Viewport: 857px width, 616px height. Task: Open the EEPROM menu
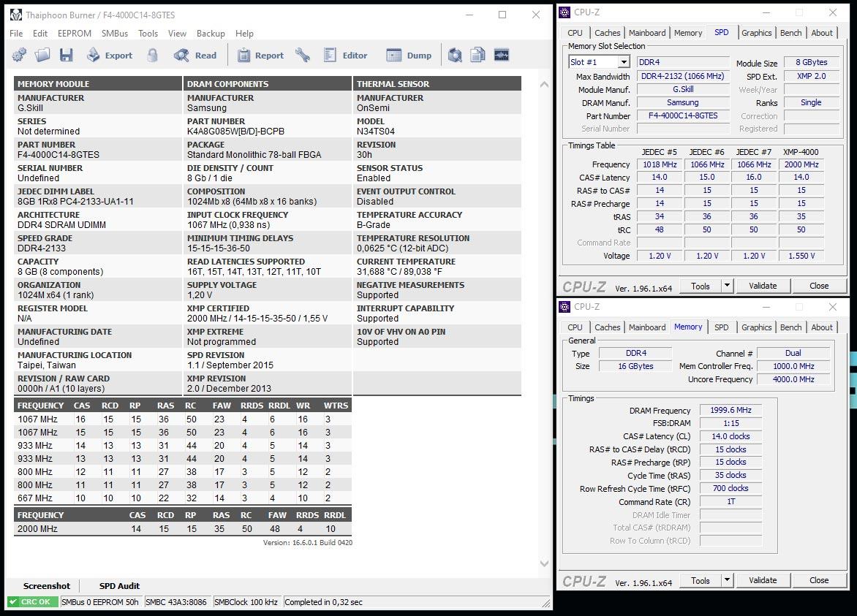pos(75,34)
